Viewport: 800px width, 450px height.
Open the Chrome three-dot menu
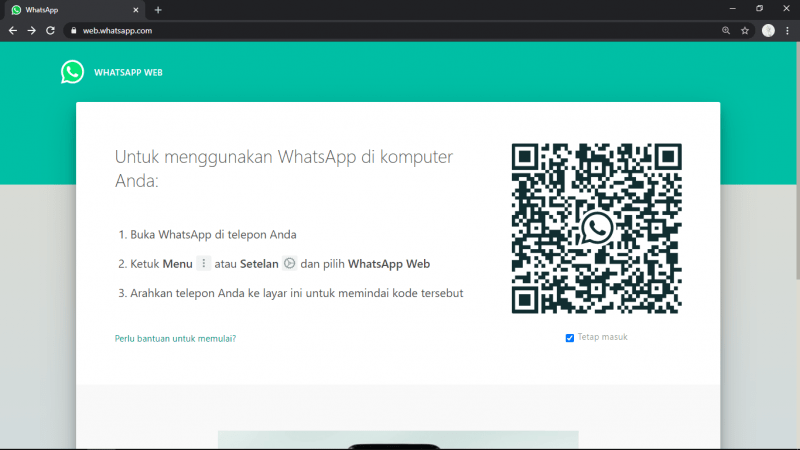[x=787, y=31]
